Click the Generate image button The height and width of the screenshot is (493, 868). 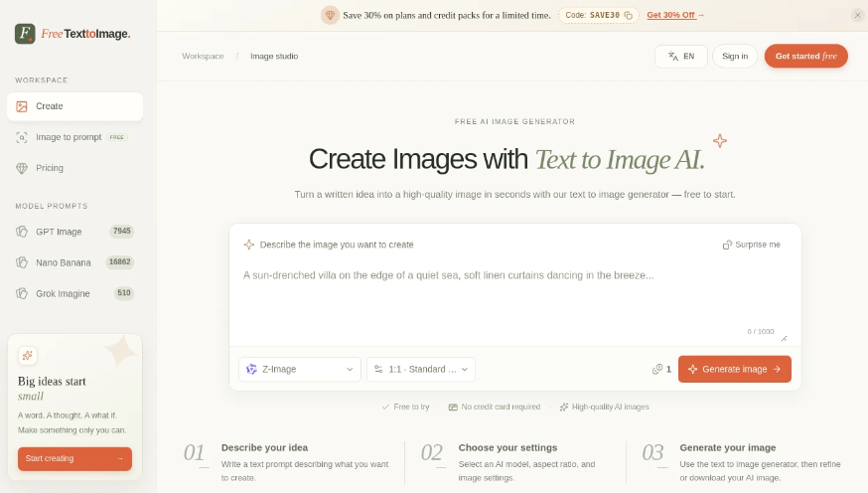[x=735, y=369]
